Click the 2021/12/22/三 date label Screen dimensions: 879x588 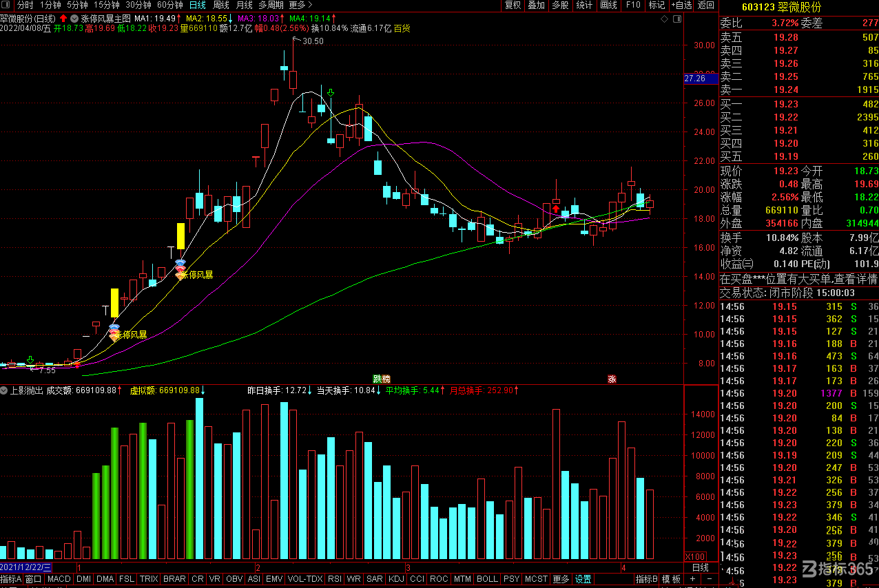click(26, 567)
